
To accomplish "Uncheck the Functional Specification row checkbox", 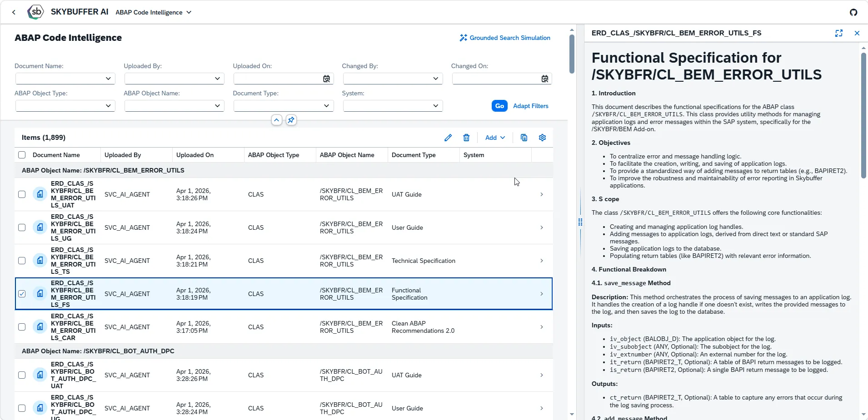I will point(22,294).
